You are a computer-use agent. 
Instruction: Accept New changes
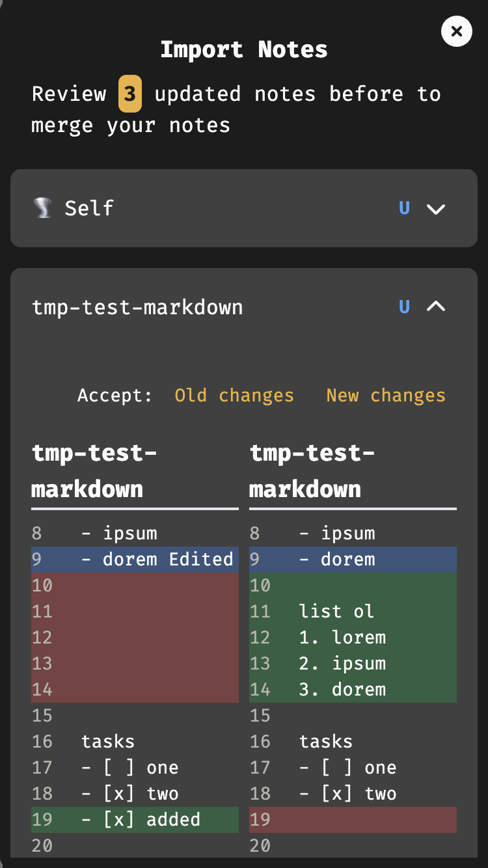[x=385, y=395]
